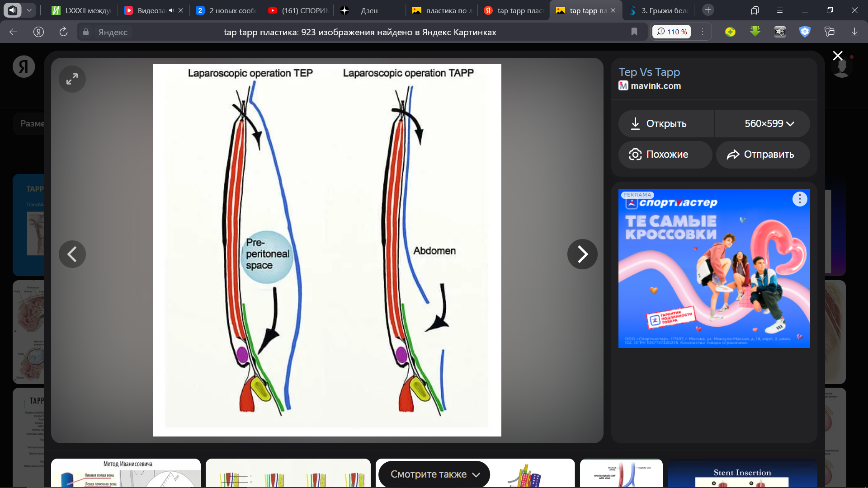The height and width of the screenshot is (488, 868).
Task: Expand the tab bar dropdown chevron
Action: [29, 10]
